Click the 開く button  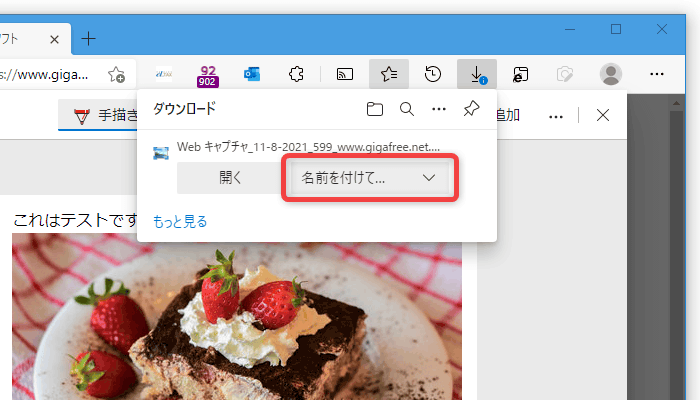pyautogui.click(x=230, y=178)
